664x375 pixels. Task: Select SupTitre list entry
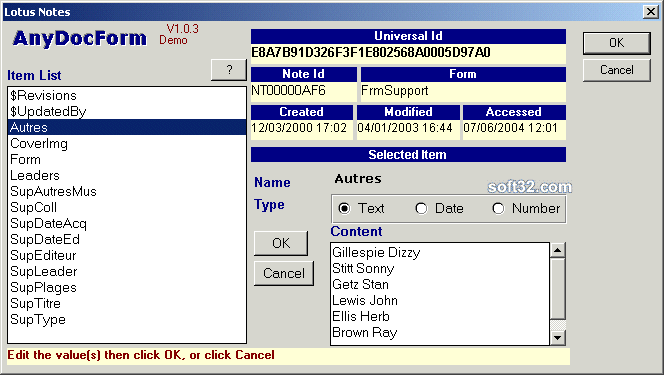pyautogui.click(x=127, y=303)
